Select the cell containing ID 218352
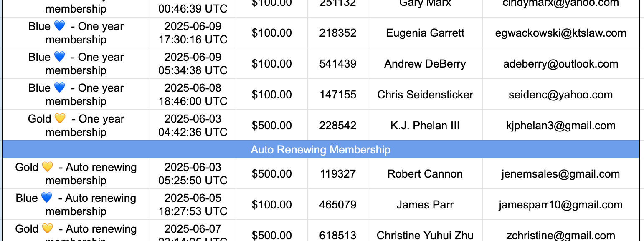The width and height of the screenshot is (644, 241). (x=338, y=33)
